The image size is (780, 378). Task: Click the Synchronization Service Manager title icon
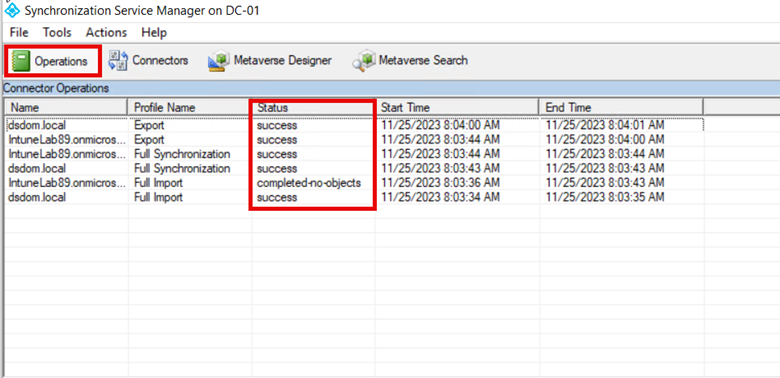pos(11,10)
